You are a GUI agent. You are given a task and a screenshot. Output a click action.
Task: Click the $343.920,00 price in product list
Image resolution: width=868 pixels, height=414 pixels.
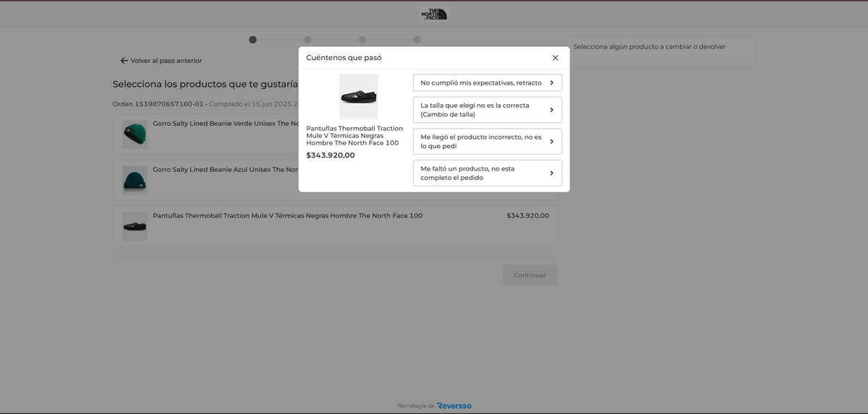(528, 215)
